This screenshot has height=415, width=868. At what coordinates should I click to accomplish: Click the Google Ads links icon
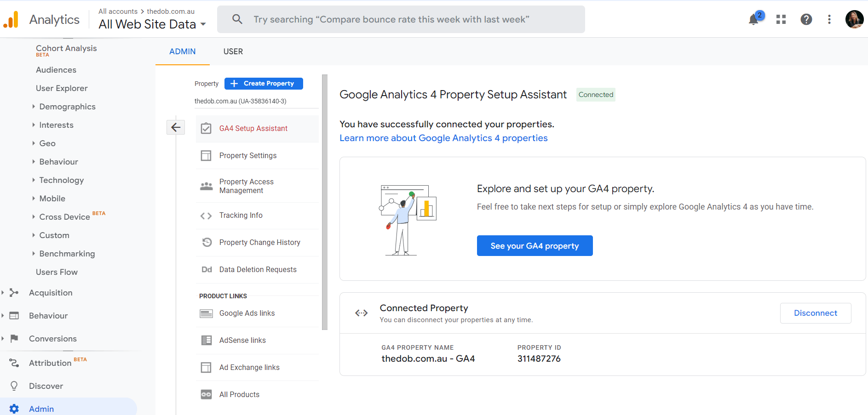206,313
